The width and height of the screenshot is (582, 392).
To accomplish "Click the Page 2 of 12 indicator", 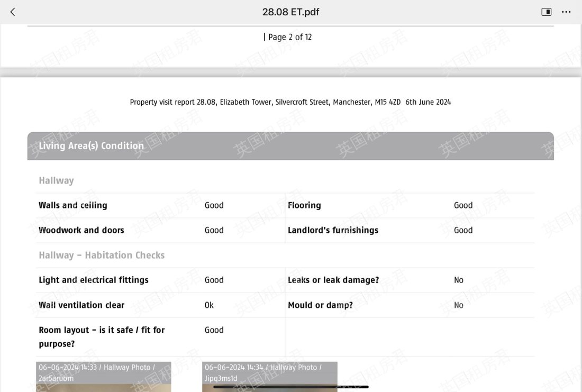I will 288,37.
